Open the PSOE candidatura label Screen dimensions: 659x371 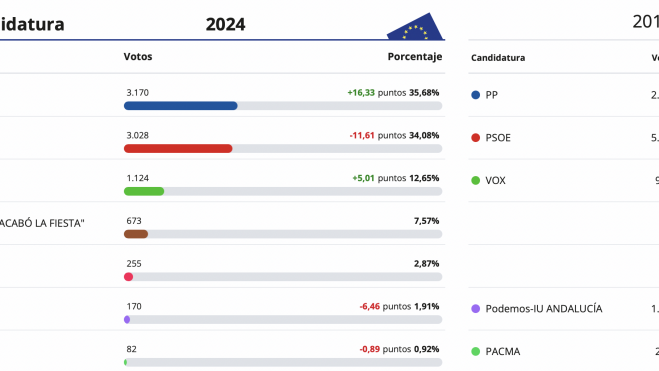498,138
